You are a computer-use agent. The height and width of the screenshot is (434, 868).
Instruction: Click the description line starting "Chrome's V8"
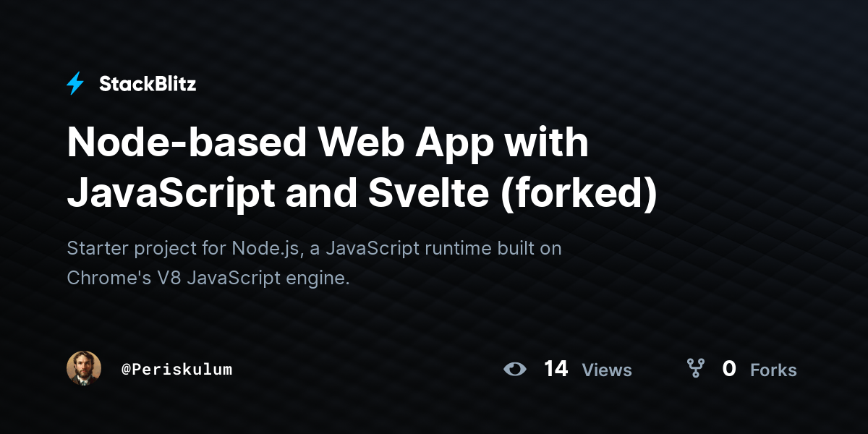tap(208, 278)
